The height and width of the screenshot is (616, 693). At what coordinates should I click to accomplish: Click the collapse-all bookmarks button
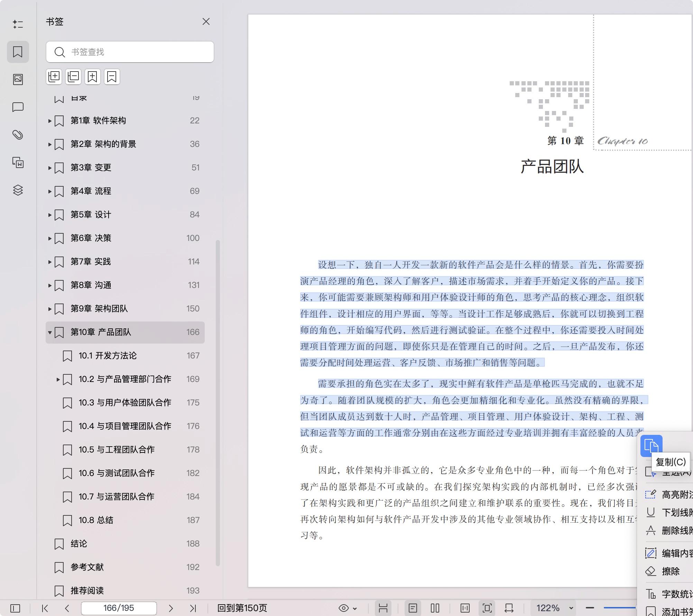(x=73, y=76)
